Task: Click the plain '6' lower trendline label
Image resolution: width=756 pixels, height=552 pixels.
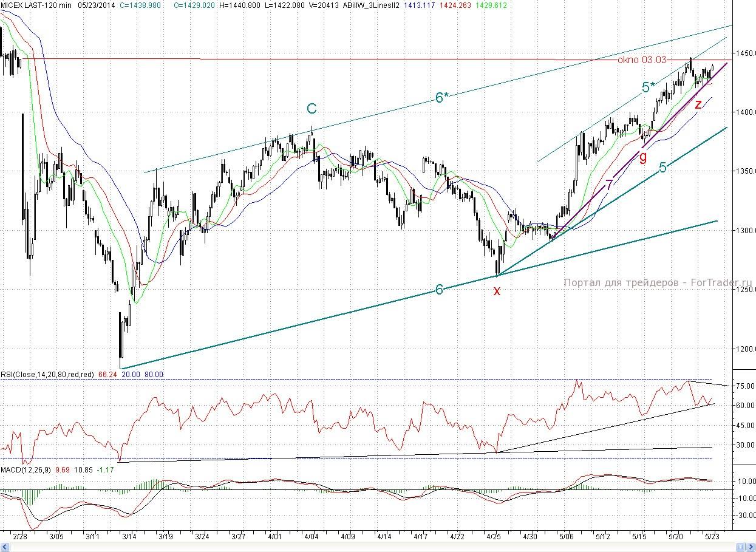Action: tap(439, 290)
